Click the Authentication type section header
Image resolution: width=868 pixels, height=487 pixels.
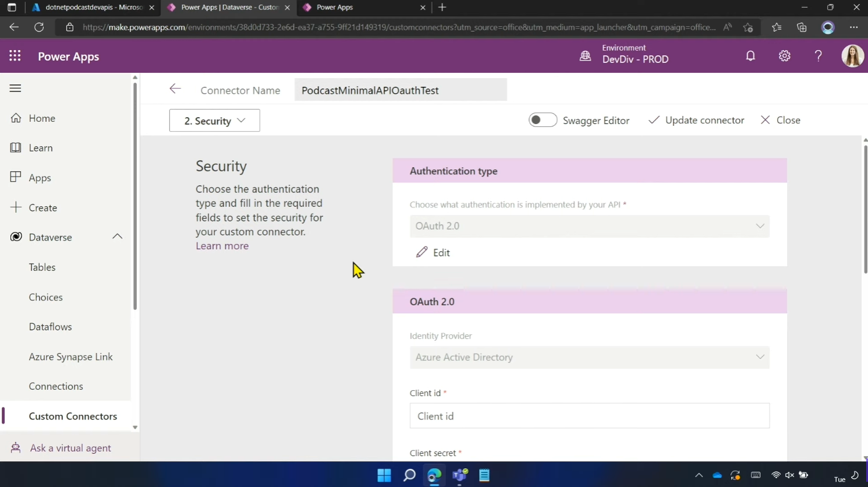click(x=590, y=171)
